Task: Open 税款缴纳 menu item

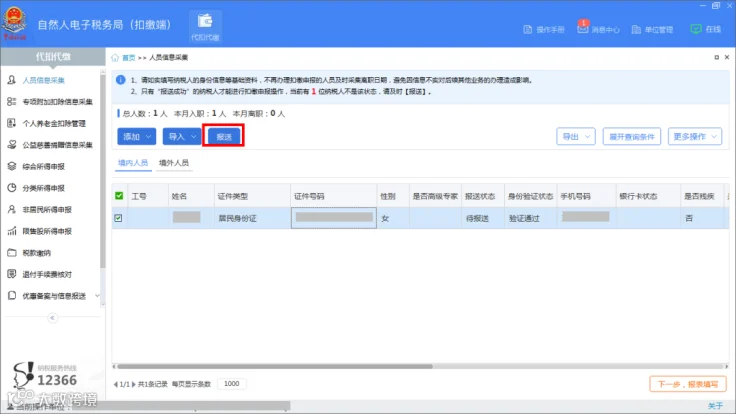Action: pyautogui.click(x=36, y=253)
